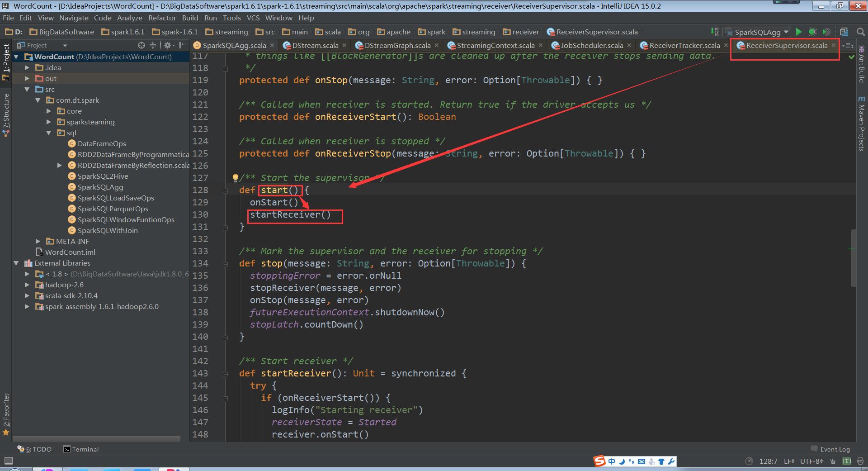
Task: Toggle file read-only lock icon
Action: pyautogui.click(x=833, y=461)
